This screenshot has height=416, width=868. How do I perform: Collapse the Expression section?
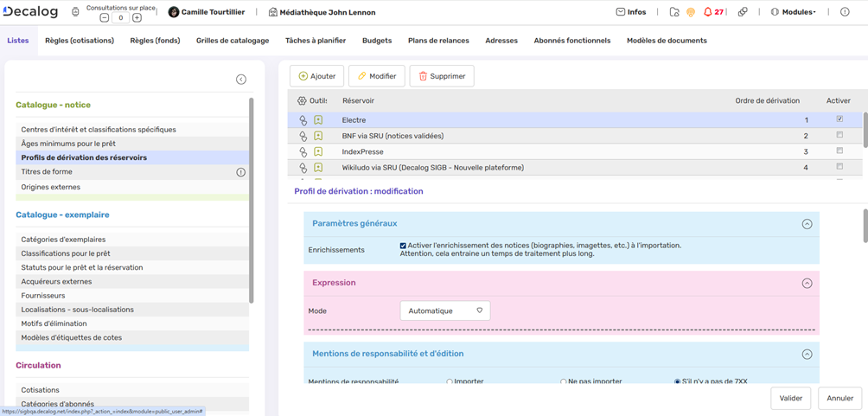tap(807, 283)
